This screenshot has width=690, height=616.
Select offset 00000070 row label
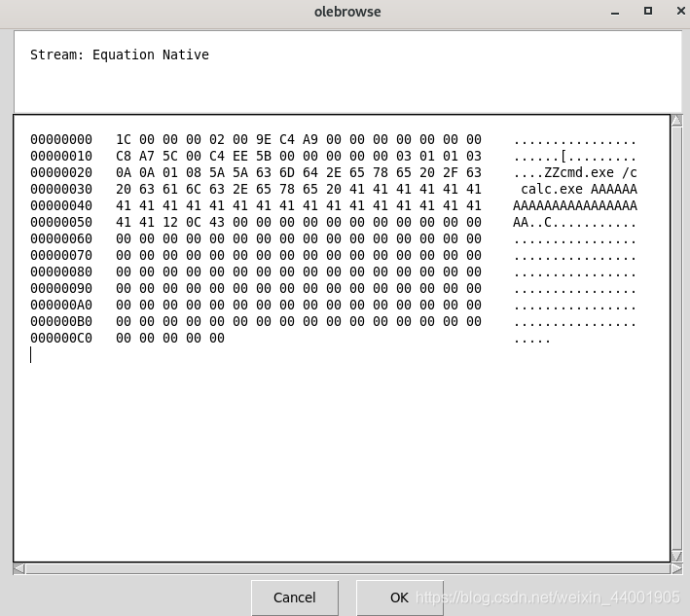point(61,255)
